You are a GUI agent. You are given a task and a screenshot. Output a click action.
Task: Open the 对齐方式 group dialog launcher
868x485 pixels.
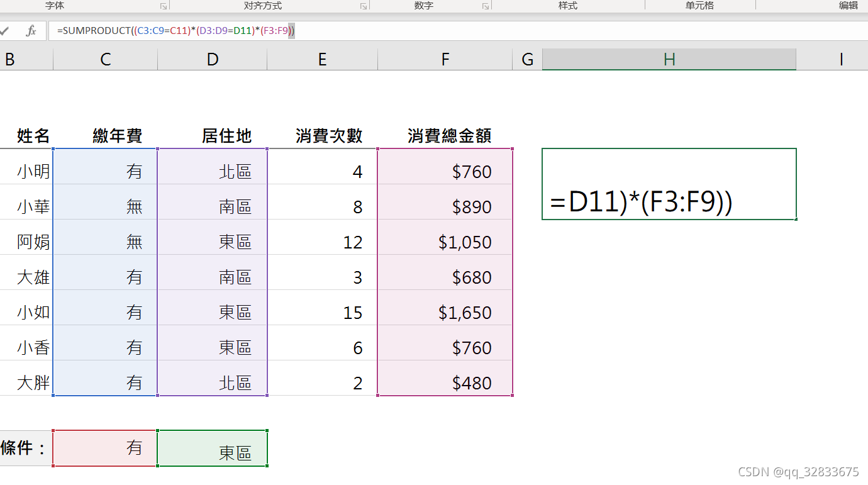364,6
